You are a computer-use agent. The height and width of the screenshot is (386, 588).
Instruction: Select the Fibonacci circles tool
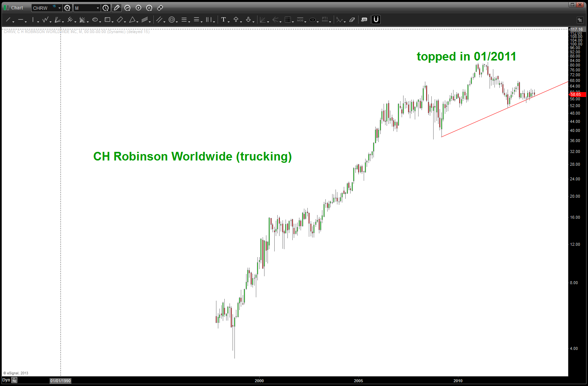(x=172, y=20)
